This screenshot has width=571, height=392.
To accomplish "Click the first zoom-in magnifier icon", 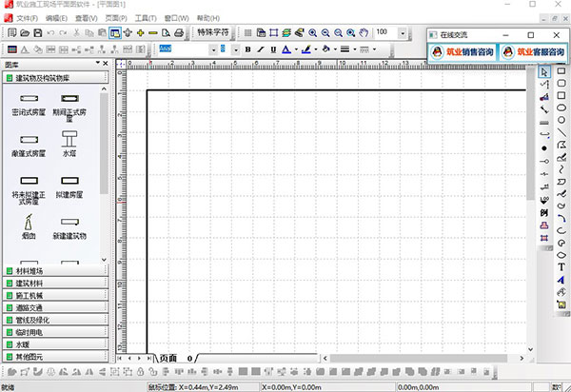I will 312,33.
